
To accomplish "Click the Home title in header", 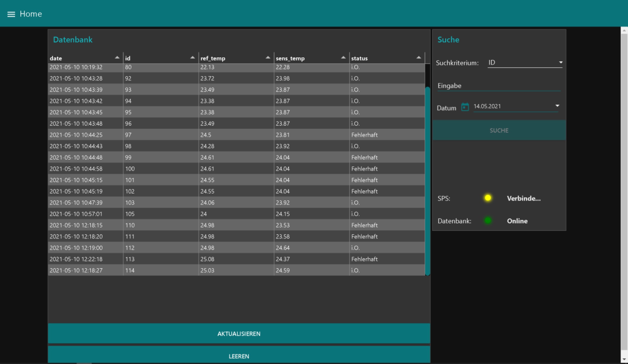I will tap(31, 14).
